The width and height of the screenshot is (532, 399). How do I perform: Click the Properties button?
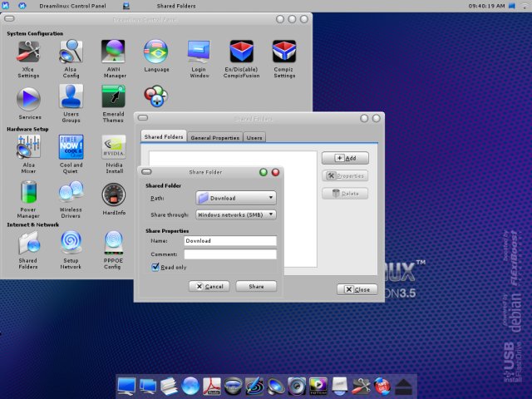pyautogui.click(x=345, y=175)
